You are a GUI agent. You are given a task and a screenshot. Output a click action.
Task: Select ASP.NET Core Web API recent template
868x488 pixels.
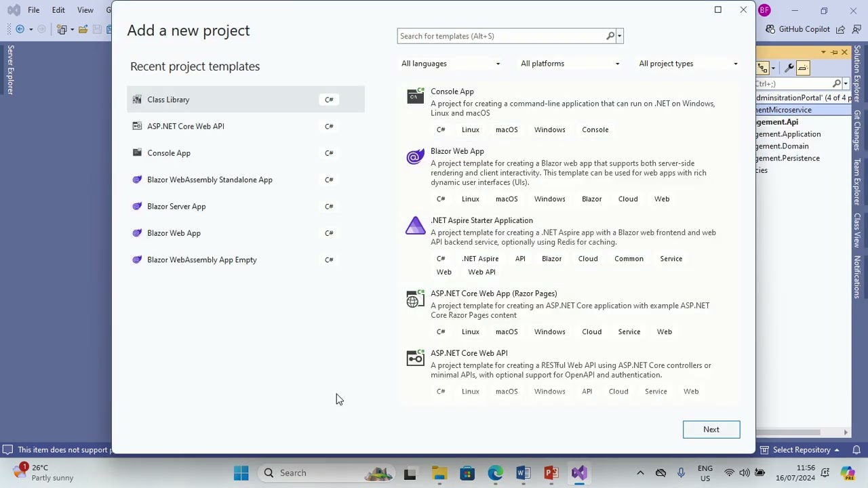245,126
